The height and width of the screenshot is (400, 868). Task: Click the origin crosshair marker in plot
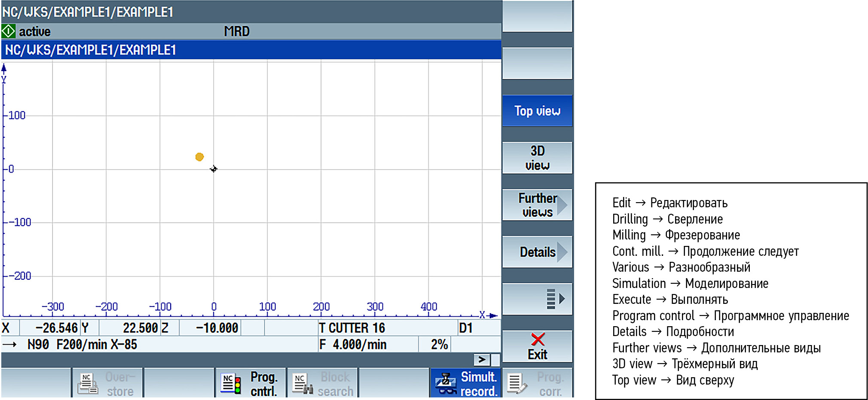[x=214, y=169]
